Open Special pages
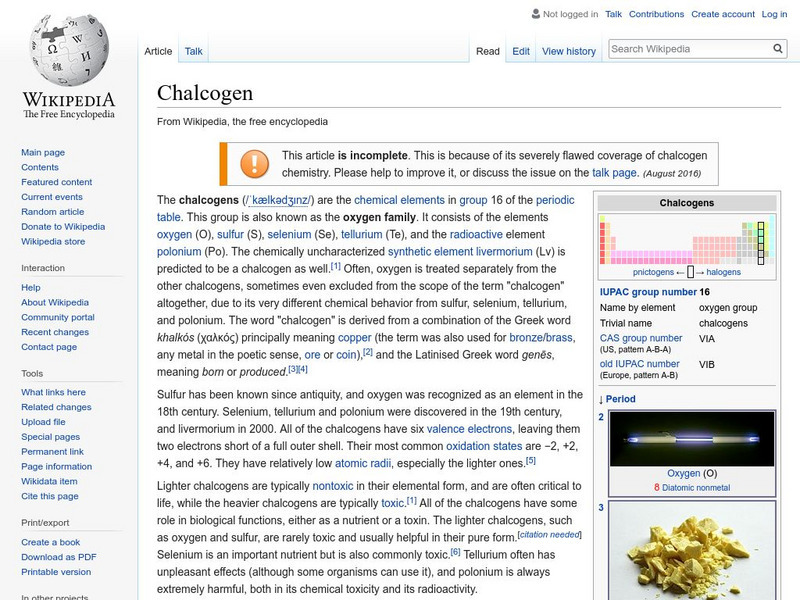Image resolution: width=800 pixels, height=600 pixels. (x=51, y=436)
